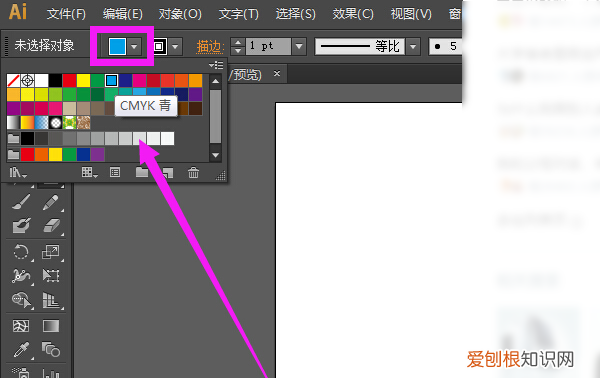600x378 pixels.
Task: Select the Pencil tool
Action: (51, 202)
